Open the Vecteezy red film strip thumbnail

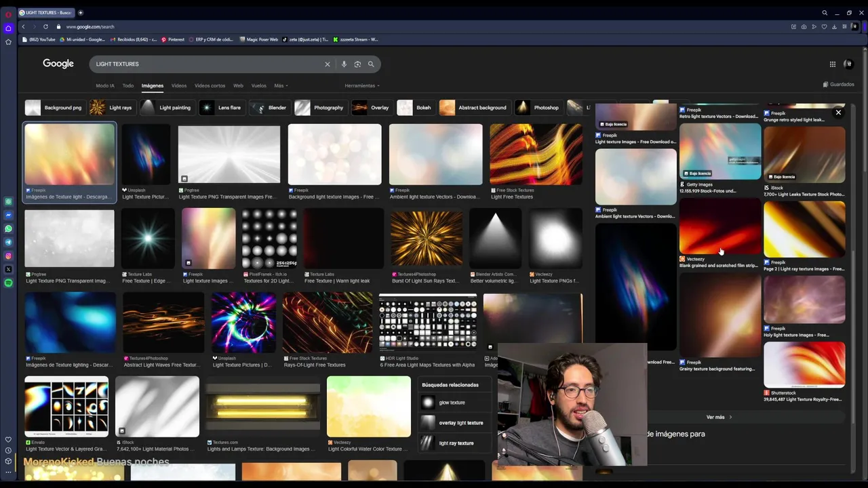[x=720, y=226]
